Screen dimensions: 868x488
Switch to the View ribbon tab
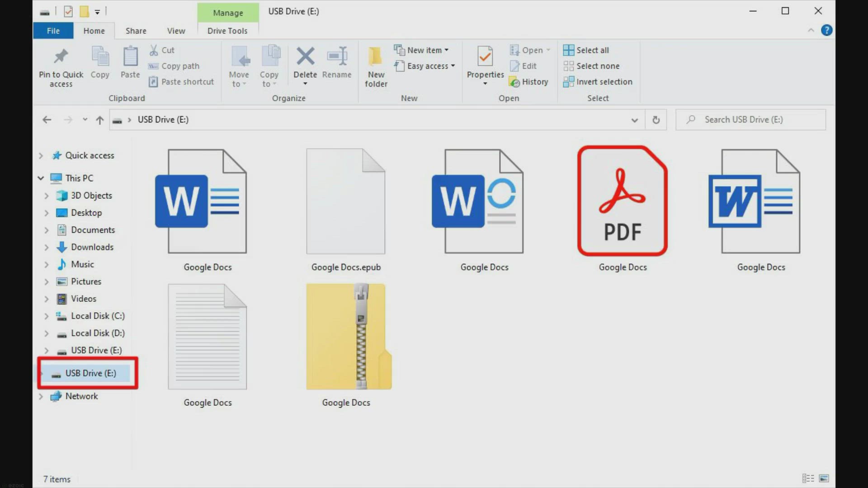click(176, 31)
